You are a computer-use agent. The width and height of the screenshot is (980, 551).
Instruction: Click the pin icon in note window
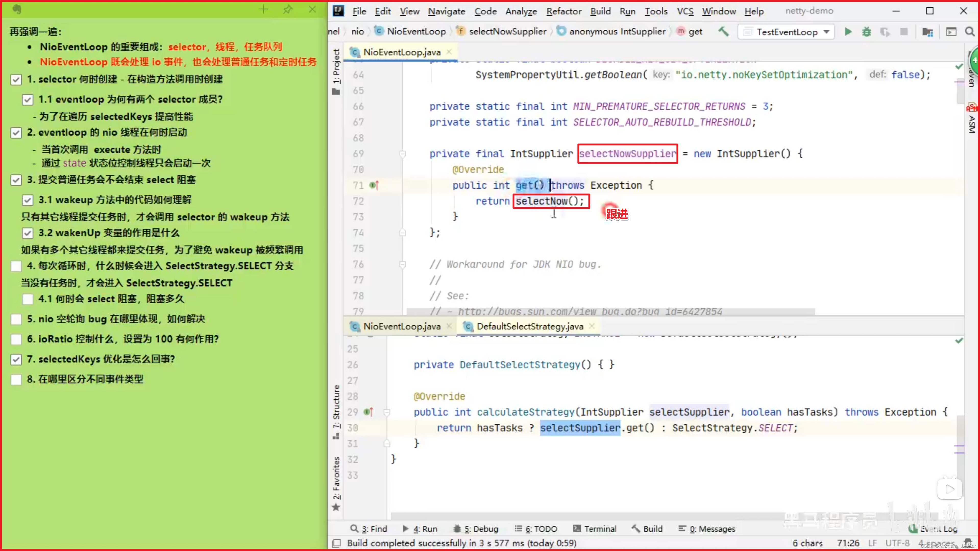click(x=288, y=9)
